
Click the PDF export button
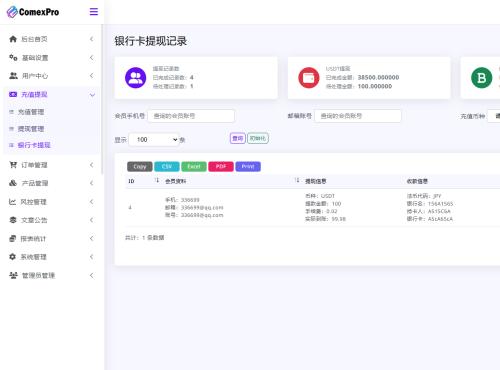221,166
